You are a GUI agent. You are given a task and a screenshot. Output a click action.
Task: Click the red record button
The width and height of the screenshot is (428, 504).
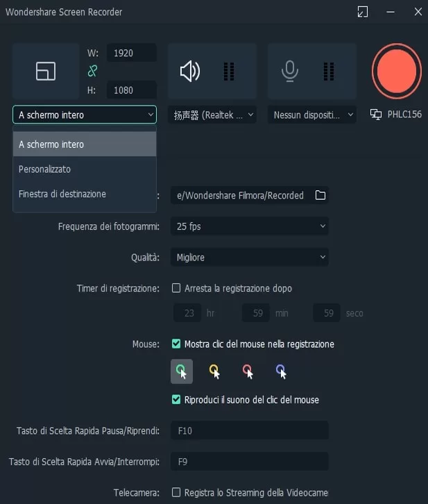coord(395,71)
